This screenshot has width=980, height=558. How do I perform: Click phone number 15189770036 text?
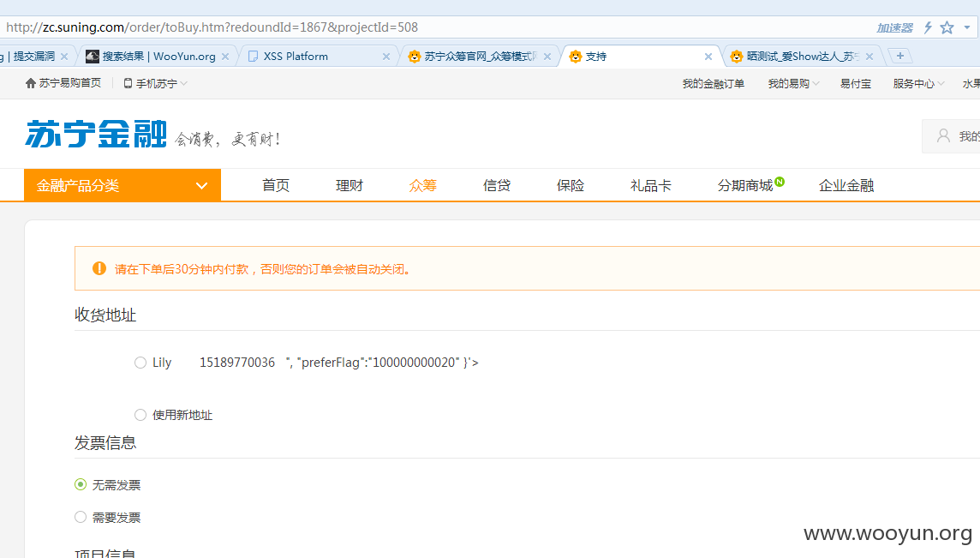[237, 363]
